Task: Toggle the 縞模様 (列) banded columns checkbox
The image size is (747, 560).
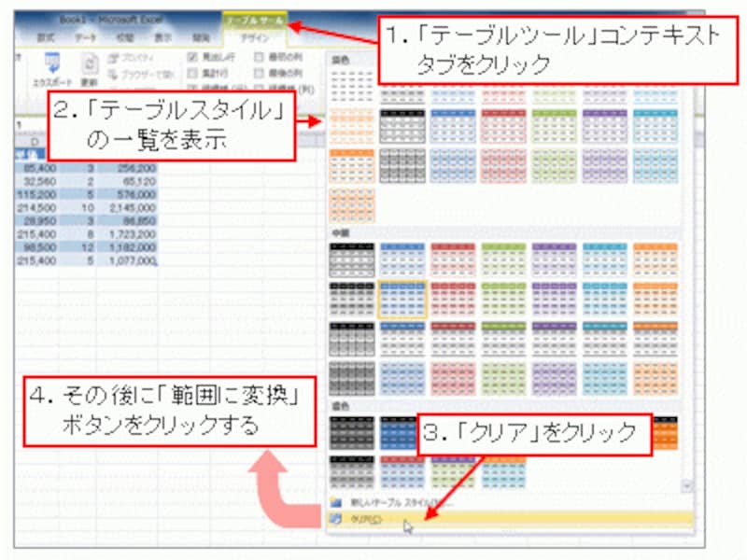Action: (x=259, y=88)
